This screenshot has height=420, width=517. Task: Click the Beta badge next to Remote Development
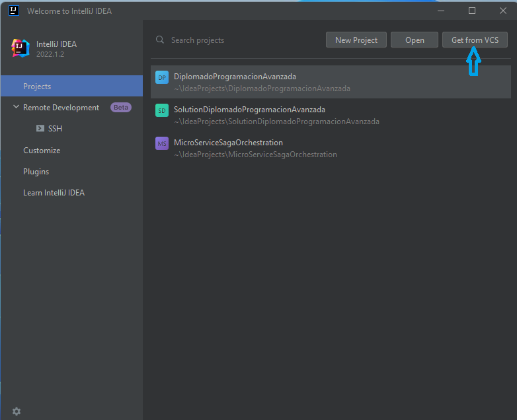click(121, 108)
